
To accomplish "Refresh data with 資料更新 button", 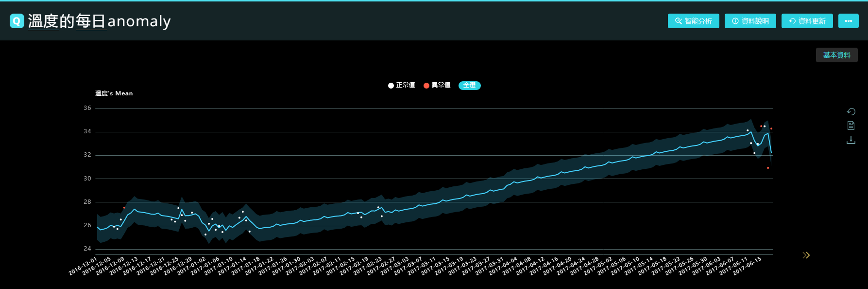I will coord(807,21).
